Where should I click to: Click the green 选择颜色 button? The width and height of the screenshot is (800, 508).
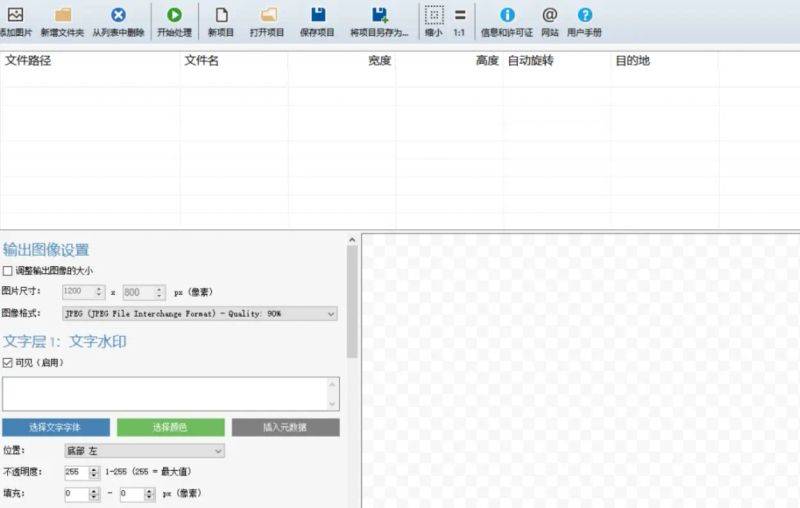point(170,427)
